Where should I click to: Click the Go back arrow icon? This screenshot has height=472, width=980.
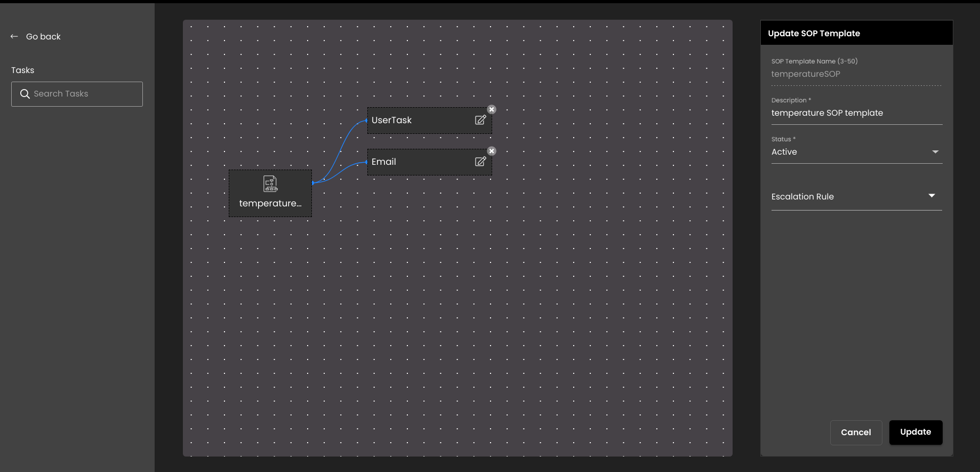pyautogui.click(x=14, y=36)
